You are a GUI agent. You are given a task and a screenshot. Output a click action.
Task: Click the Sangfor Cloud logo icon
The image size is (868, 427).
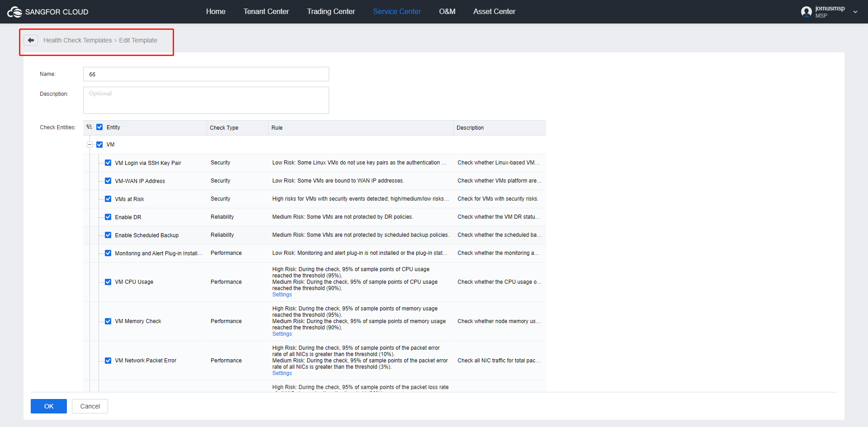click(14, 12)
